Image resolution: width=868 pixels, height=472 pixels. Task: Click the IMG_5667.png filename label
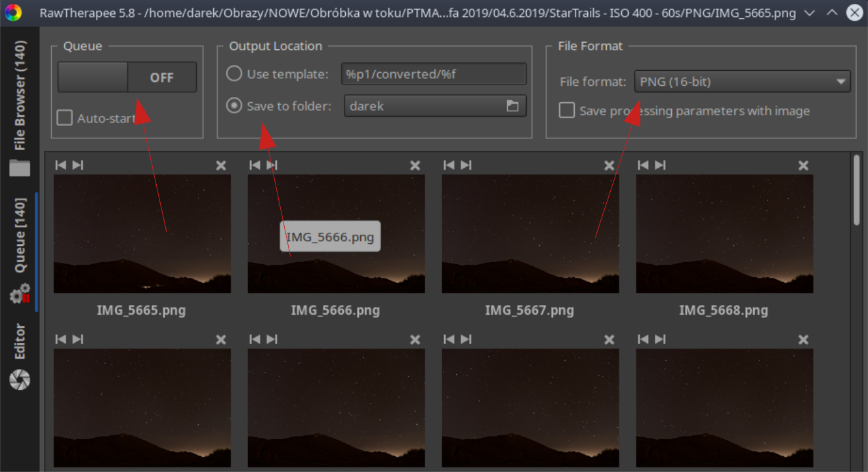click(x=529, y=311)
